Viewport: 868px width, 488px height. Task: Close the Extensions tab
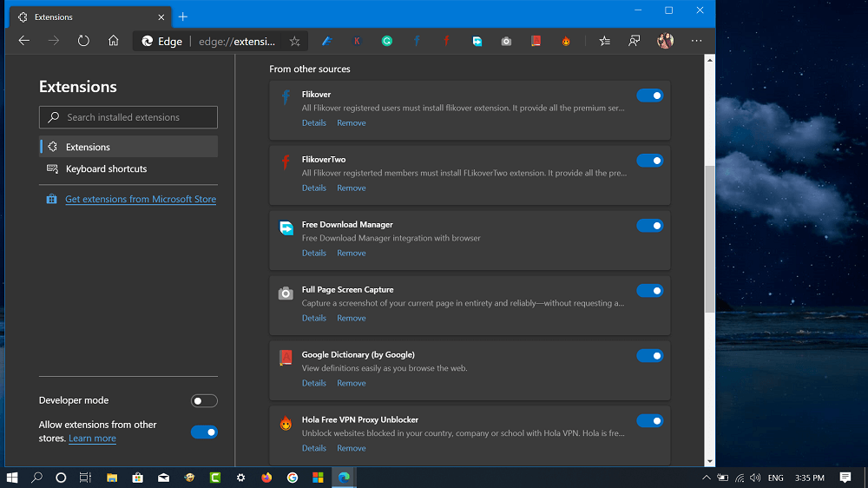click(x=161, y=17)
